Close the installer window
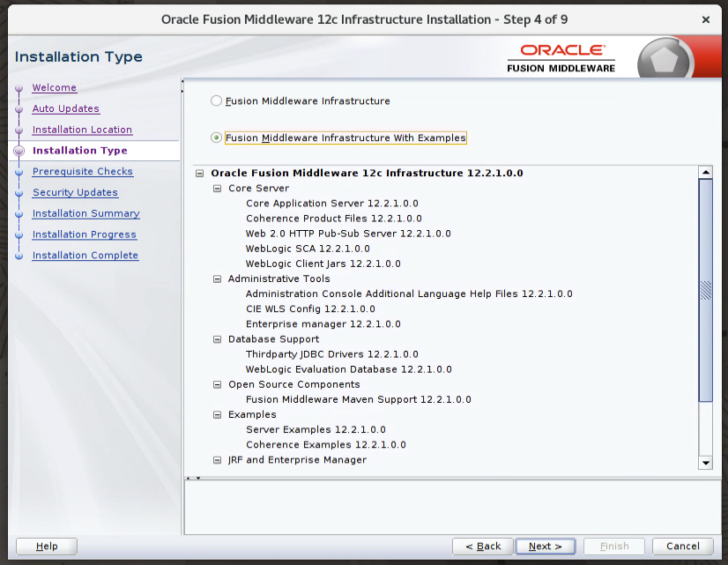 point(706,19)
